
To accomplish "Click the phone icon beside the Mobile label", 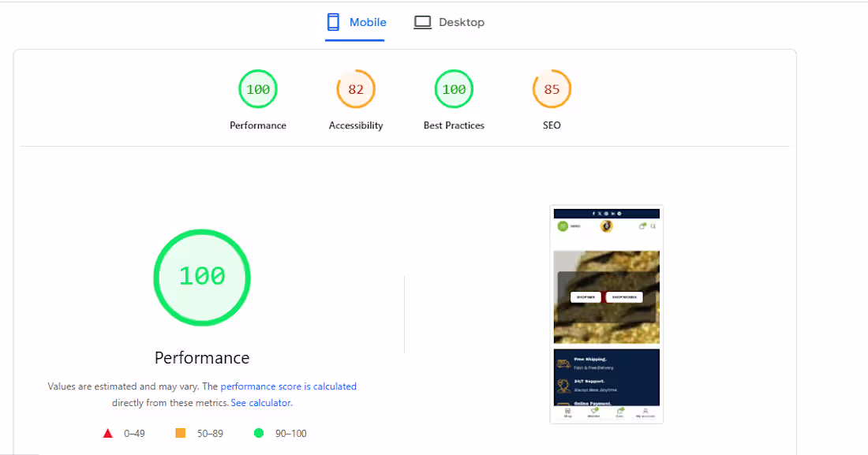I will [333, 22].
